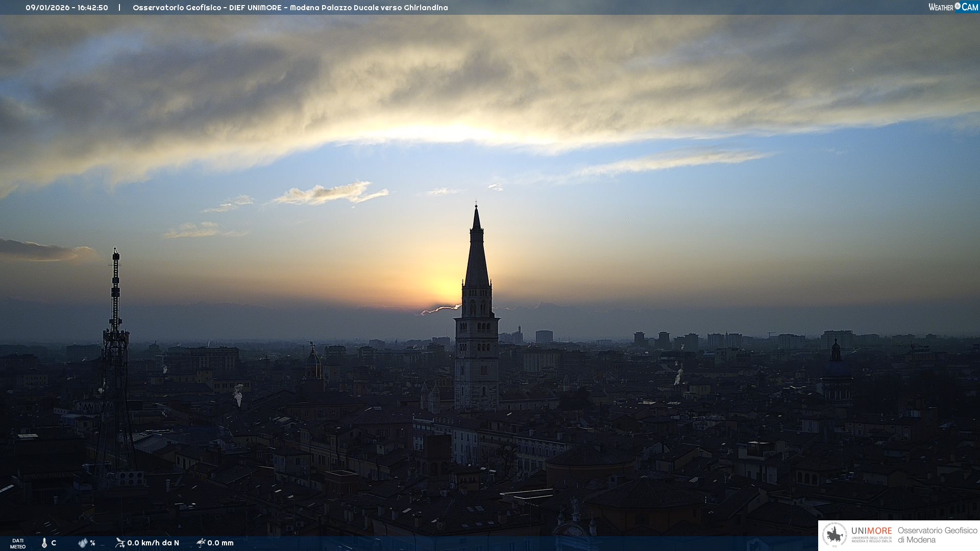Click the UNIMORE round seal emblem
Image resolution: width=980 pixels, height=551 pixels.
835,535
